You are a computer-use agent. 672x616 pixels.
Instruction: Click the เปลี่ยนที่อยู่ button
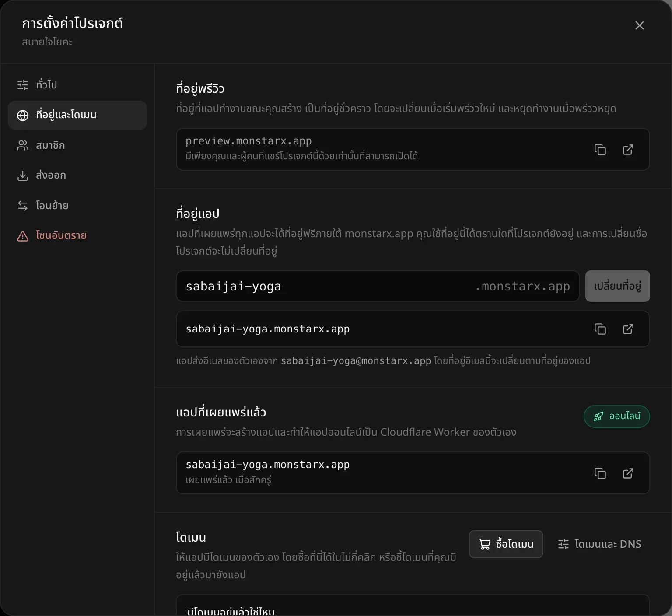tap(618, 286)
